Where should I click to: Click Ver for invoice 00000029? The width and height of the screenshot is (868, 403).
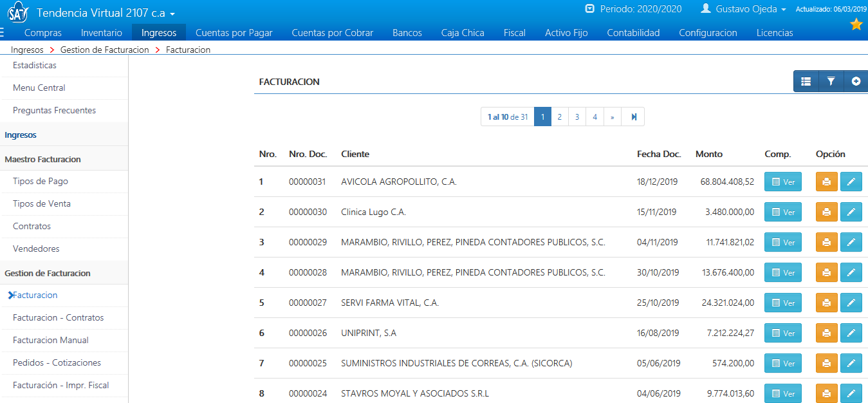tap(783, 243)
